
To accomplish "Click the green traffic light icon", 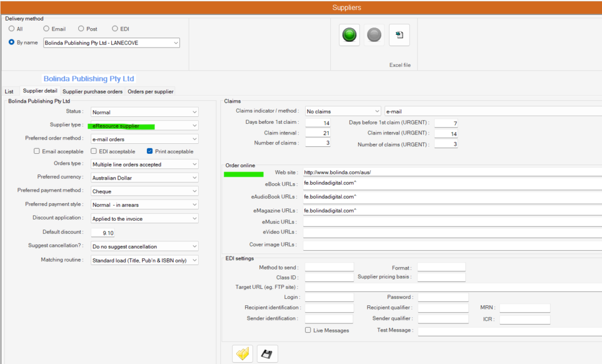I will coord(349,35).
